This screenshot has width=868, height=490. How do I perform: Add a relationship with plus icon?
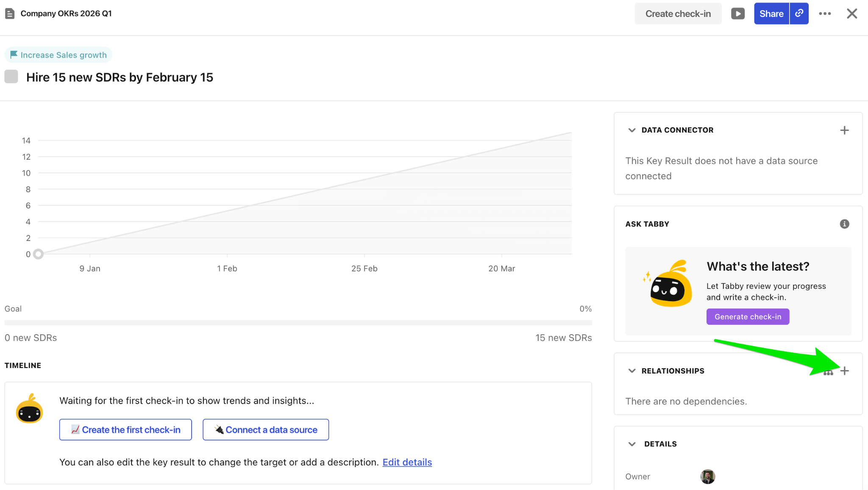pos(845,371)
